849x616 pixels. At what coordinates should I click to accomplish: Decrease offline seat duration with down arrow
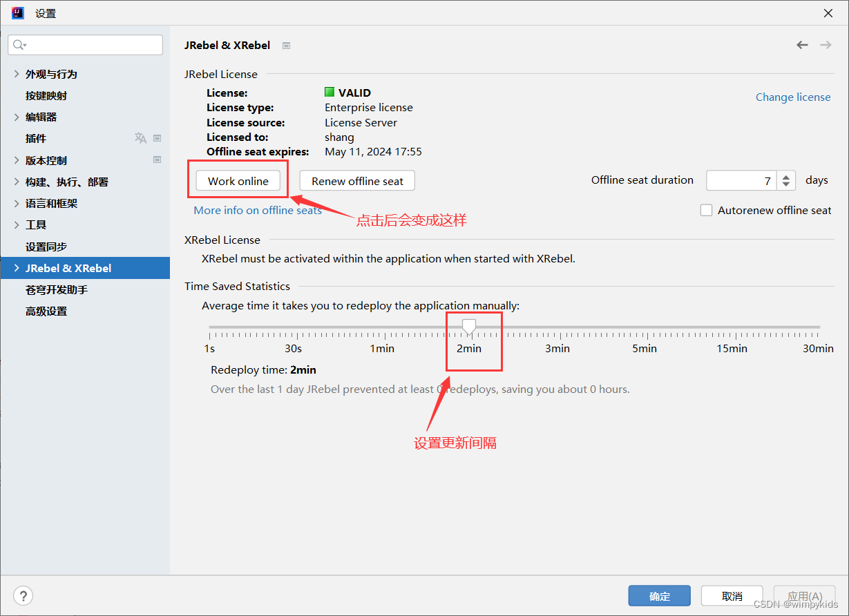tap(786, 185)
